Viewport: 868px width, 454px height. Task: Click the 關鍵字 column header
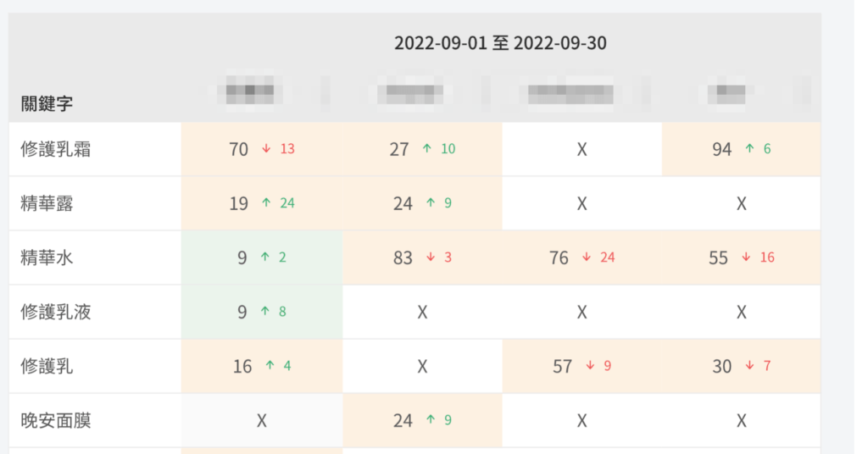coord(47,103)
